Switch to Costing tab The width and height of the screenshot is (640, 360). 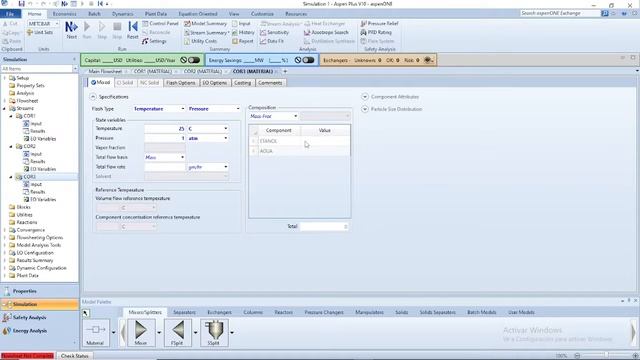click(242, 83)
